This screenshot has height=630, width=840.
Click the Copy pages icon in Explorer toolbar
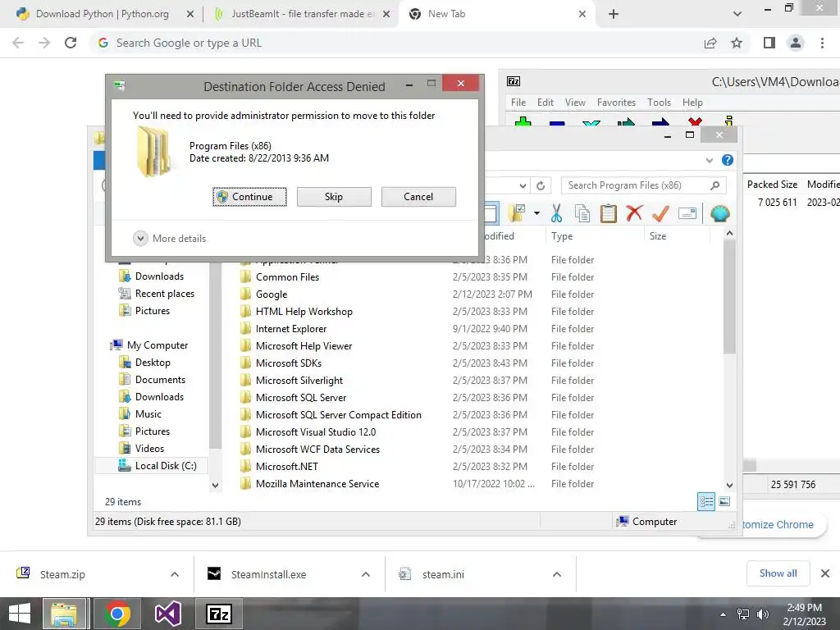tap(582, 213)
